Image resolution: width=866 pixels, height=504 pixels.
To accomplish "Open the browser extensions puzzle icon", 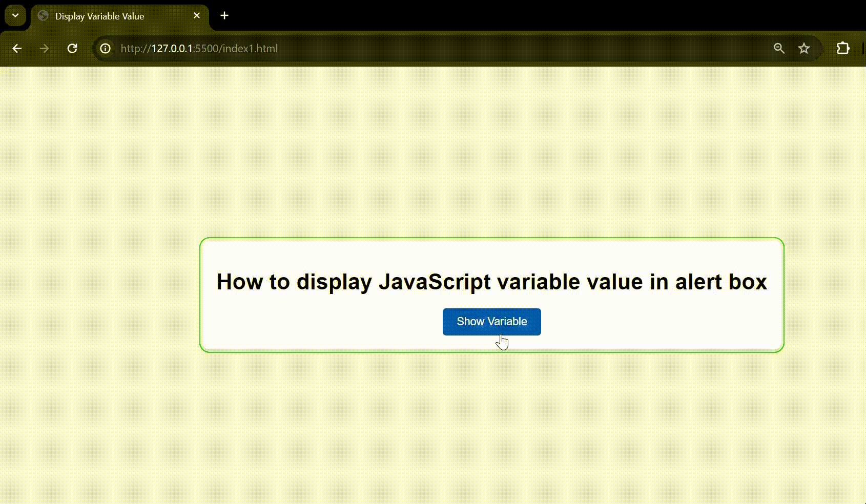I will pyautogui.click(x=842, y=48).
